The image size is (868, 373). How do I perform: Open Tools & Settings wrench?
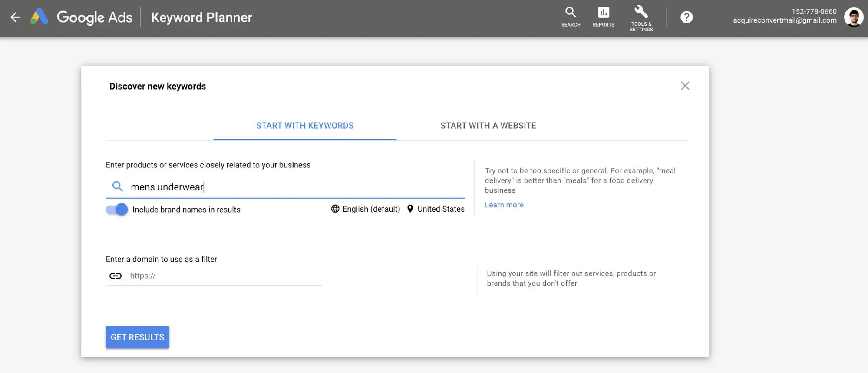pyautogui.click(x=641, y=18)
